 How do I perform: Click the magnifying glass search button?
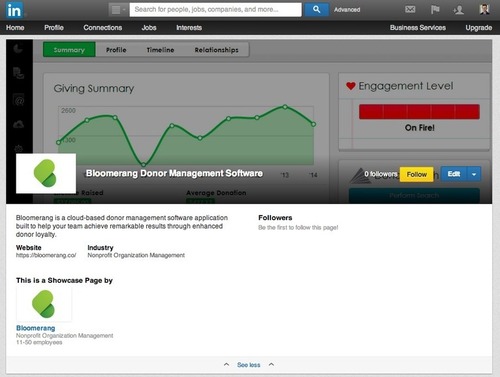pyautogui.click(x=316, y=10)
